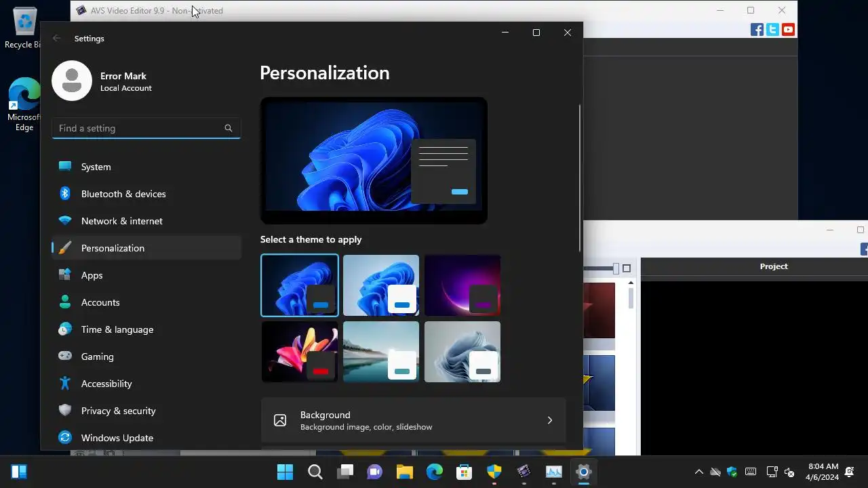Open Twitter link in AVS Video Editor
868x488 pixels.
click(773, 29)
